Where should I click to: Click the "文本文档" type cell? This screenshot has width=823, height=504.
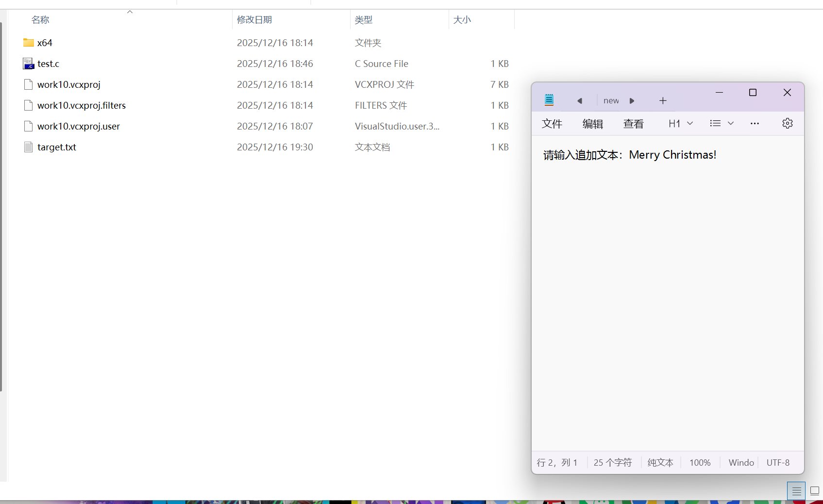click(x=372, y=147)
